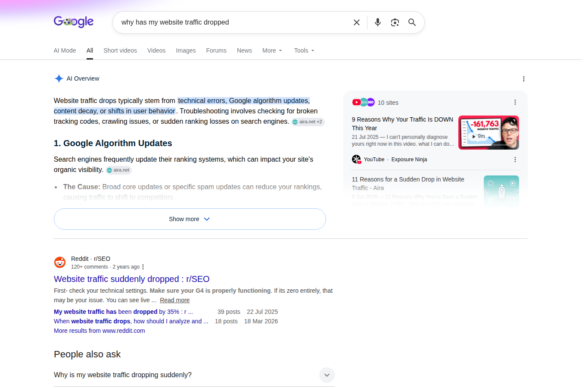Click the Google logo
Screen dimensions: 588x388
74,22
